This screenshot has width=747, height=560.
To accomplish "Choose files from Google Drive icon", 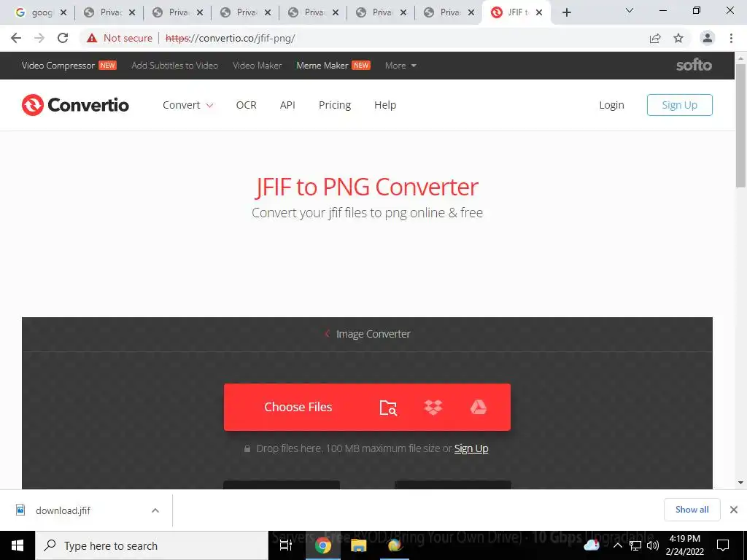I will [479, 407].
